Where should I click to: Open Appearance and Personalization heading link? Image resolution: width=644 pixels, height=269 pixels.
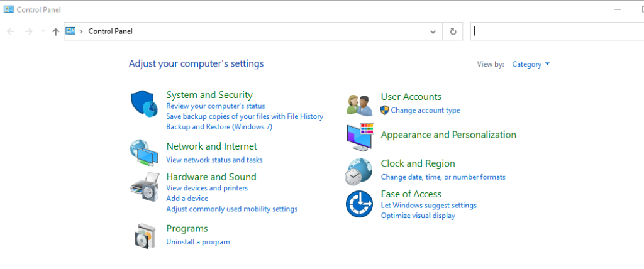[x=448, y=134]
